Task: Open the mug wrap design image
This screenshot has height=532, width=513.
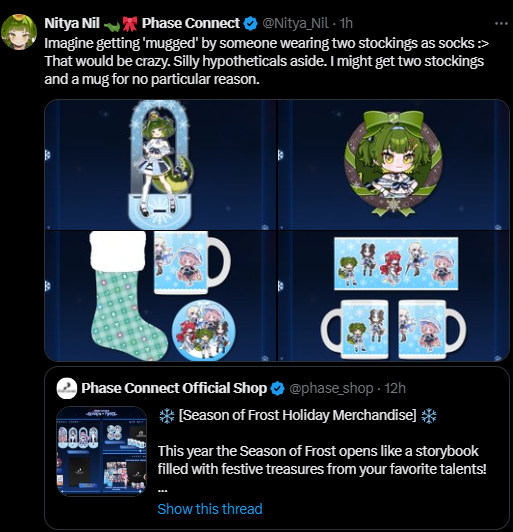Action: 394,296
